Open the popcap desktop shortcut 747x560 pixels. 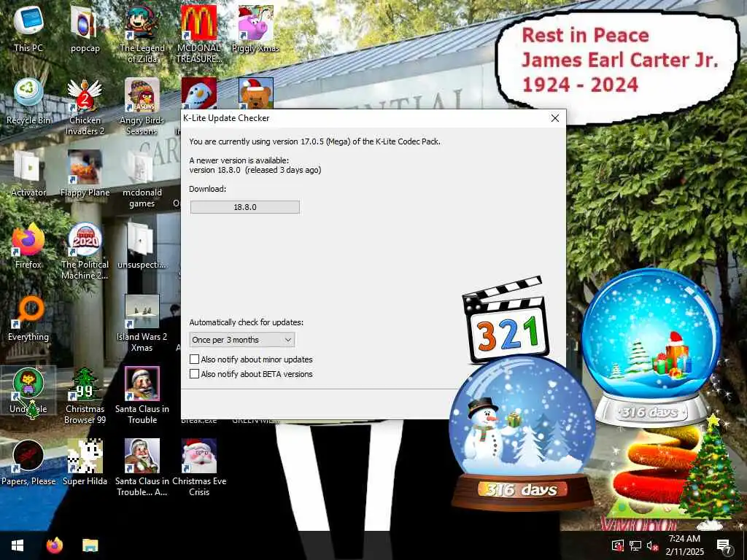coord(85,28)
